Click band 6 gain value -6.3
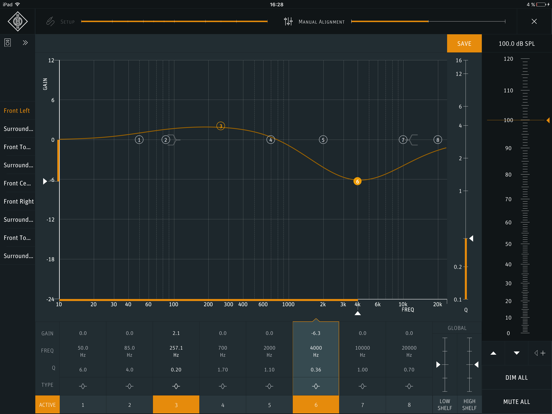 316,333
